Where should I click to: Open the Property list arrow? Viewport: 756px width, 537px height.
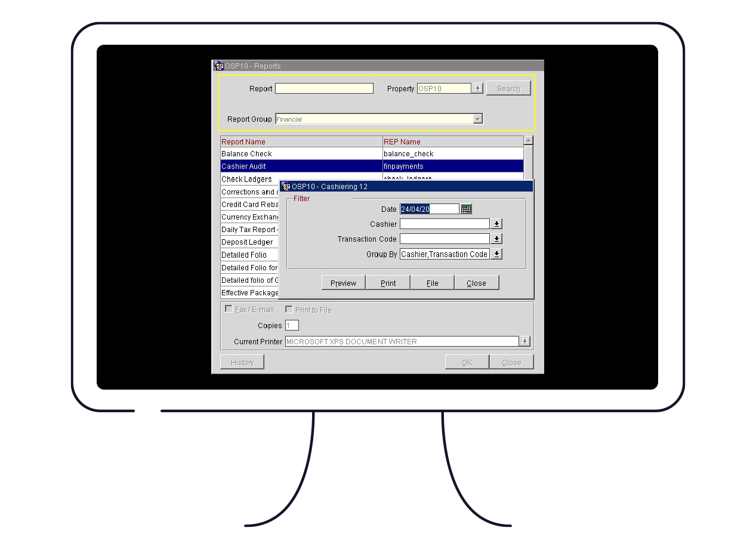(477, 88)
